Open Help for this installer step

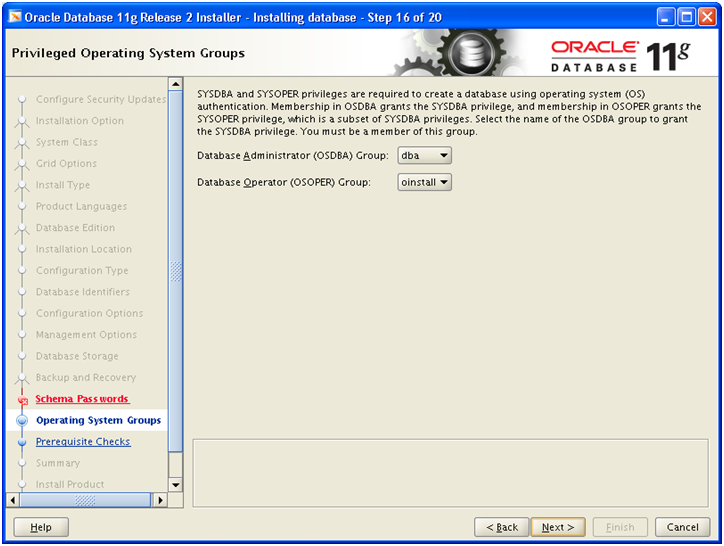point(41,527)
